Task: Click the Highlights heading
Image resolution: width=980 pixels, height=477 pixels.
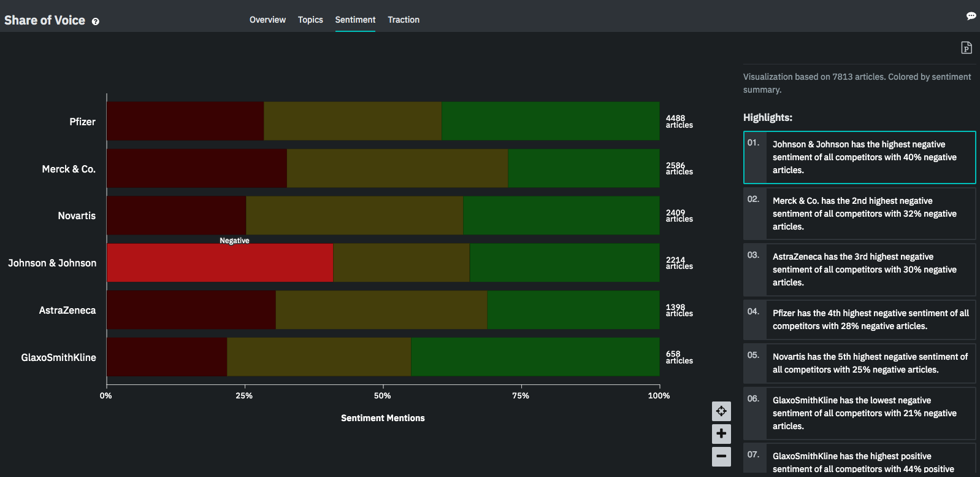Action: coord(768,117)
